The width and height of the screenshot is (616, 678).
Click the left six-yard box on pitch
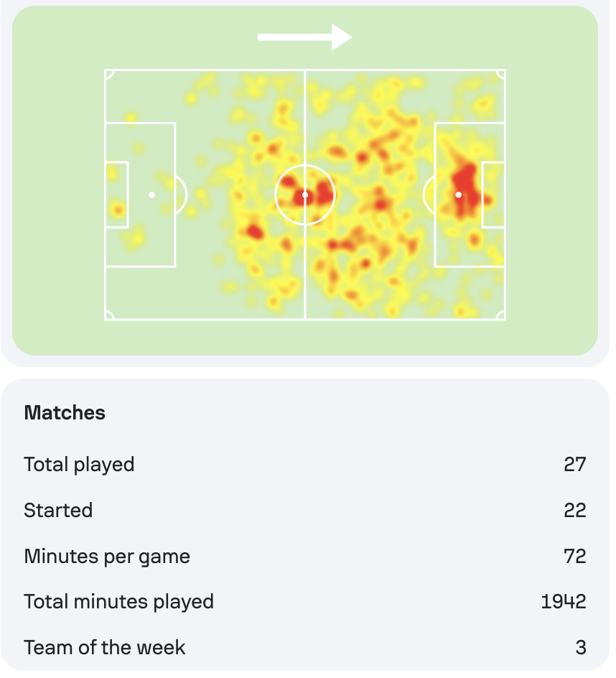coord(117,195)
